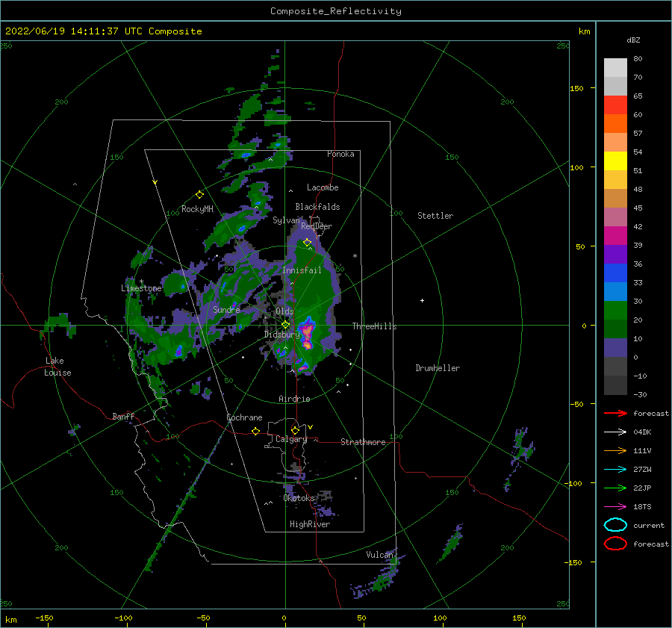Click the Innisfail city label
672x628 pixels.
click(x=302, y=270)
